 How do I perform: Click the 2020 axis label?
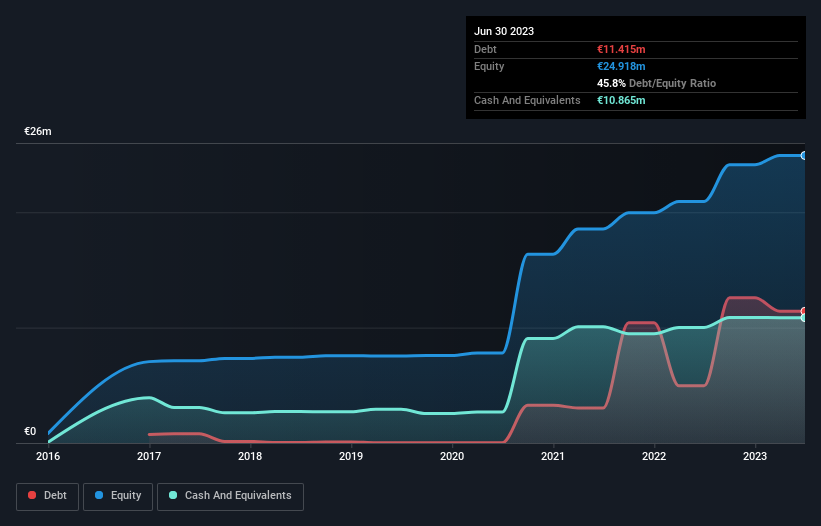(452, 456)
